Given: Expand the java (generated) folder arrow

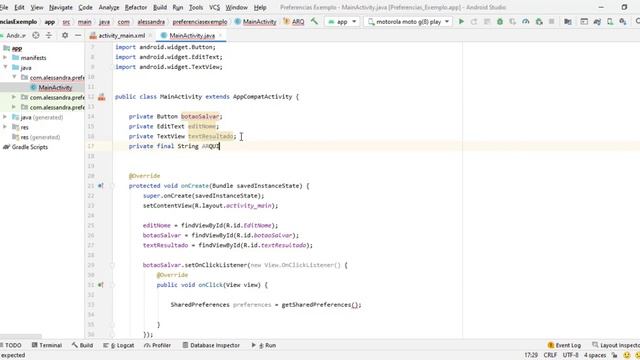Looking at the screenshot, I should (5, 117).
